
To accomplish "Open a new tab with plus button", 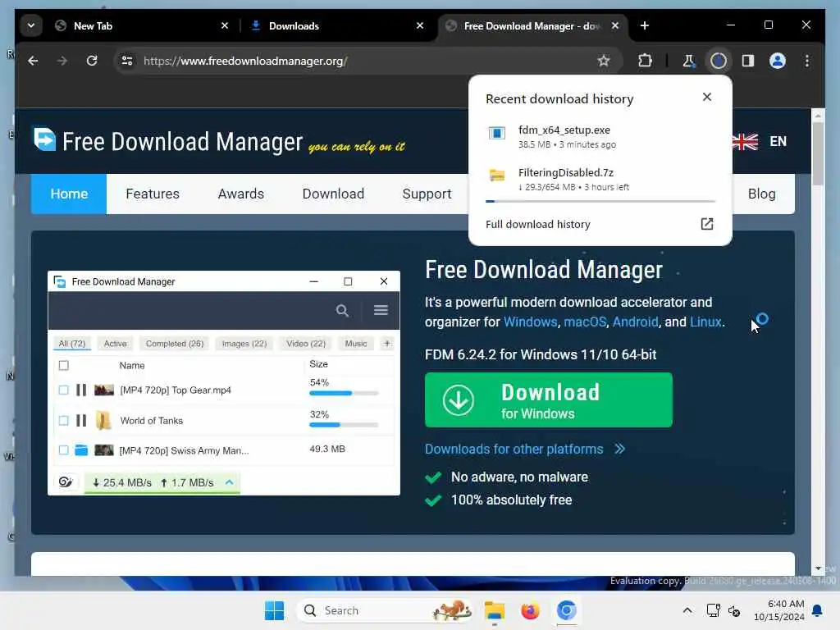I will coord(645,25).
